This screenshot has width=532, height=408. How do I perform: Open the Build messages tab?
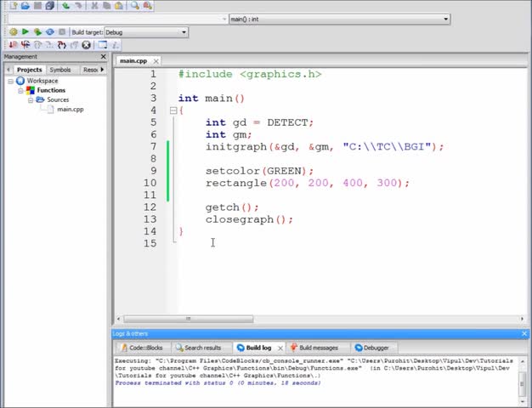coord(314,348)
